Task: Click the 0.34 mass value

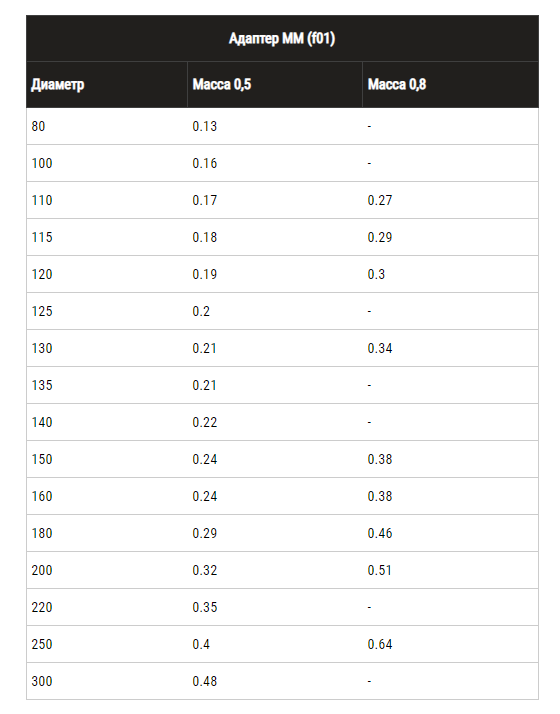Action: [x=380, y=348]
